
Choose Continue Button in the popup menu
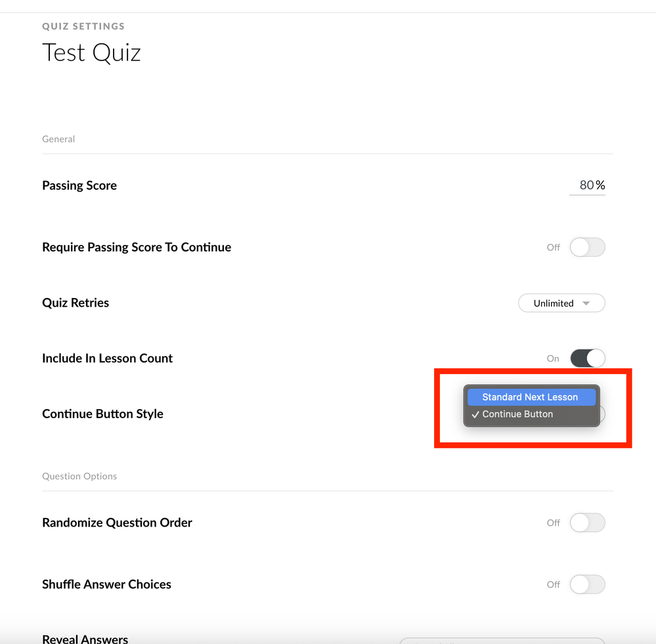click(518, 414)
